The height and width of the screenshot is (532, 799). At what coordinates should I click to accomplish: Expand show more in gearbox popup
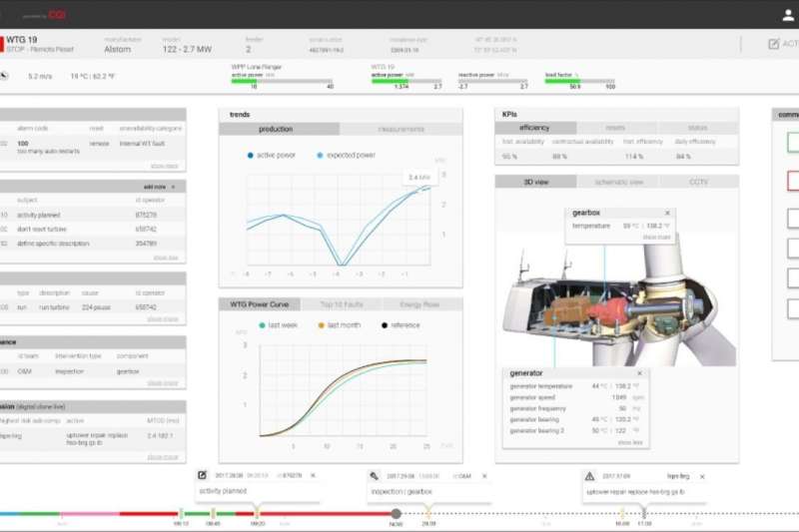[656, 238]
